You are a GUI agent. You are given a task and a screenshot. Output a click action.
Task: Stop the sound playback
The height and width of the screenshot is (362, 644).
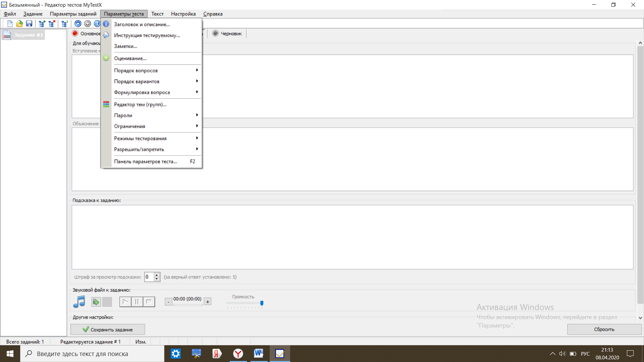149,302
